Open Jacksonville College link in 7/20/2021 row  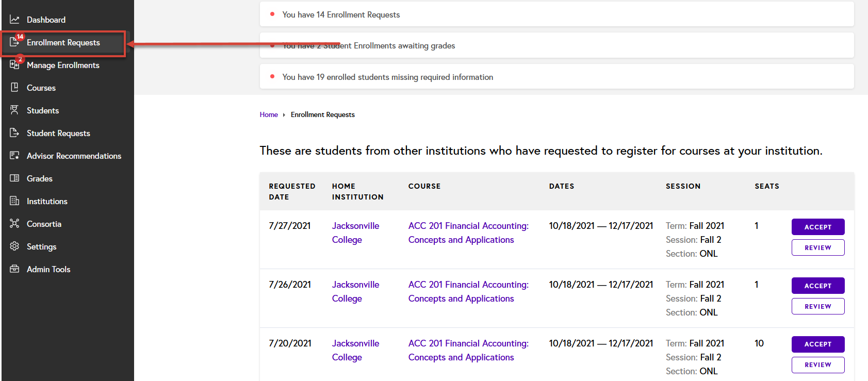click(355, 350)
